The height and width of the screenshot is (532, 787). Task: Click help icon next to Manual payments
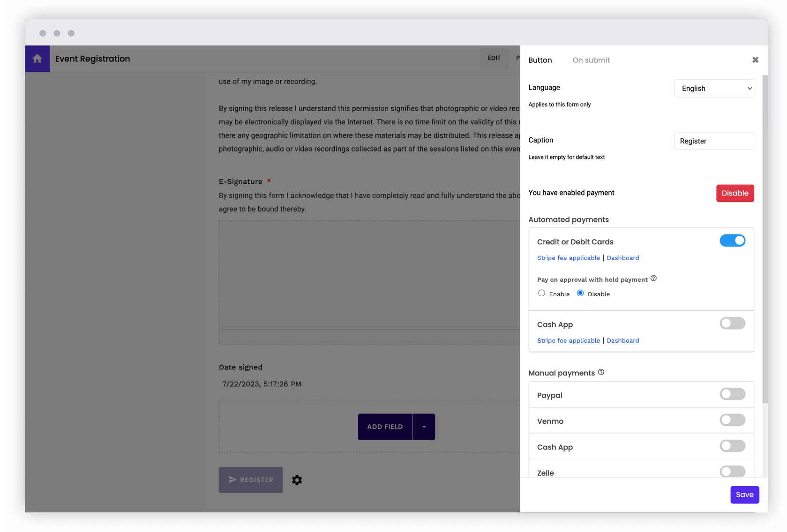[601, 372]
